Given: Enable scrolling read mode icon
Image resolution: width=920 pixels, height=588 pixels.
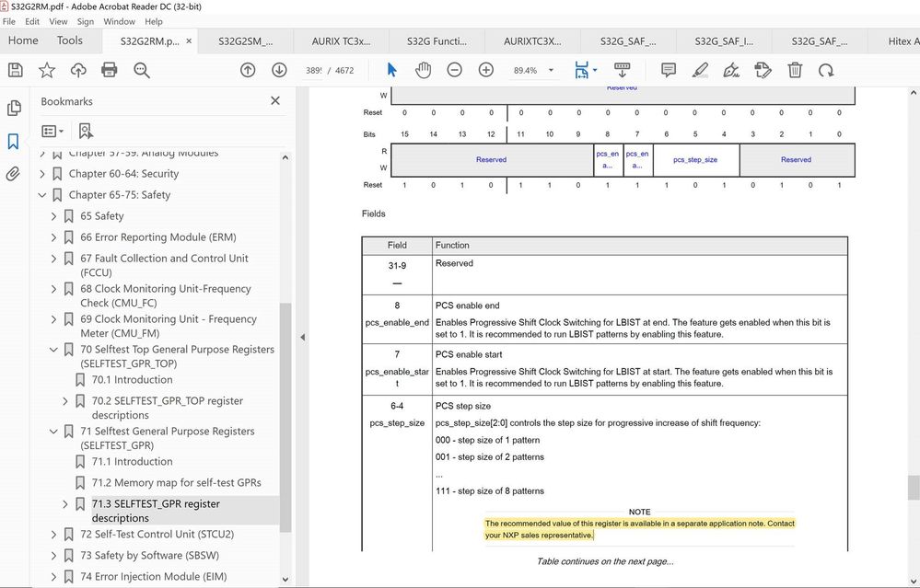Looking at the screenshot, I should tap(622, 70).
